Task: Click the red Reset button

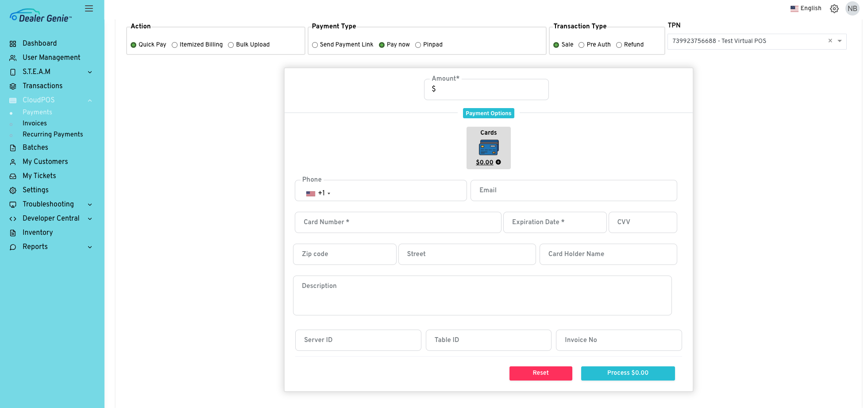Action: point(540,373)
